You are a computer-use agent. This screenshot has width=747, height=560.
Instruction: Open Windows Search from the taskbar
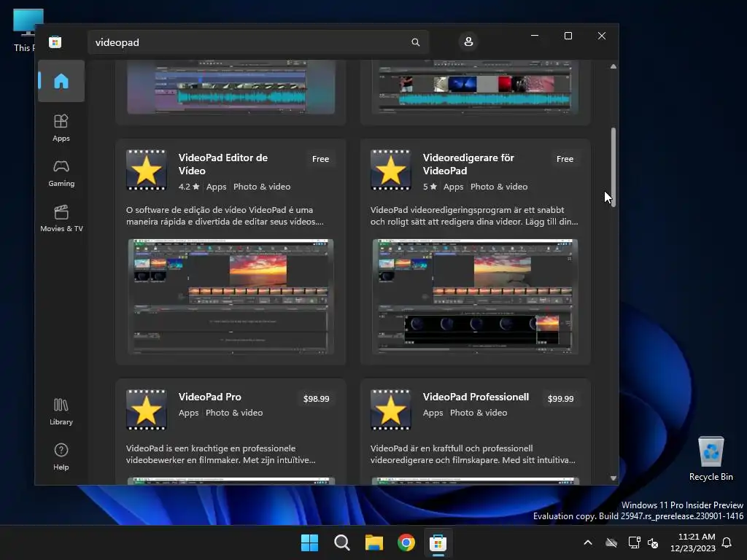coord(341,542)
